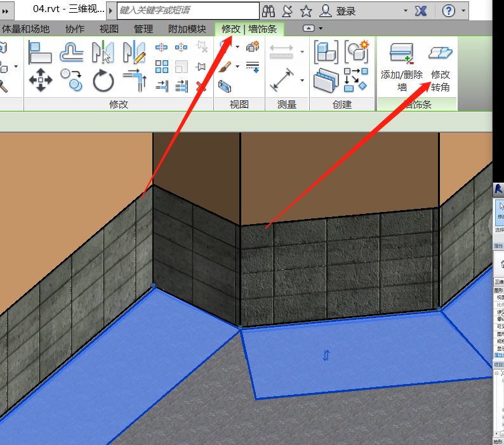Click the red Delete icon

(x=202, y=86)
